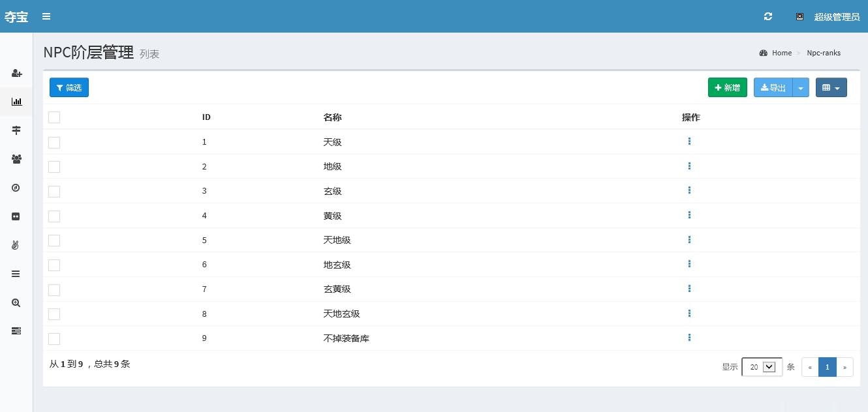Screen dimensions: 868x412
Task: Expand the 导出 export dropdown arrow
Action: pyautogui.click(x=801, y=87)
